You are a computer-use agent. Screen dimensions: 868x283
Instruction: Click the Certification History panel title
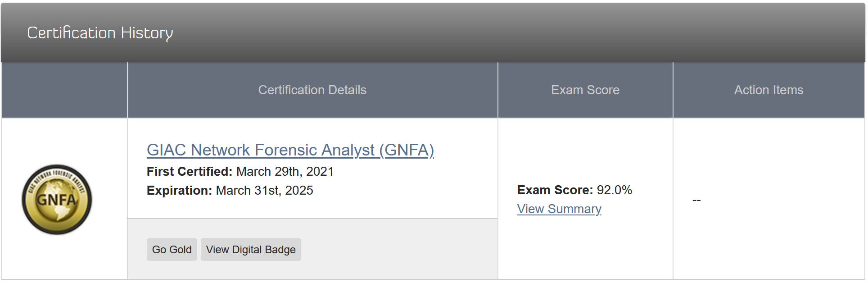(100, 33)
